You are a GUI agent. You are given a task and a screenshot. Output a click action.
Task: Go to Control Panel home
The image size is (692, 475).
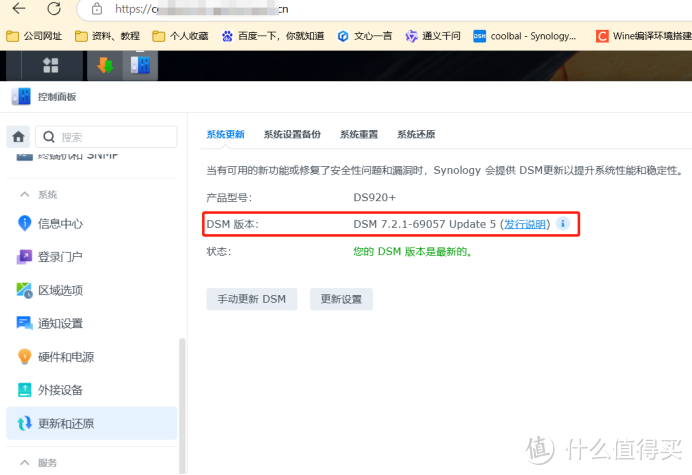pos(18,137)
